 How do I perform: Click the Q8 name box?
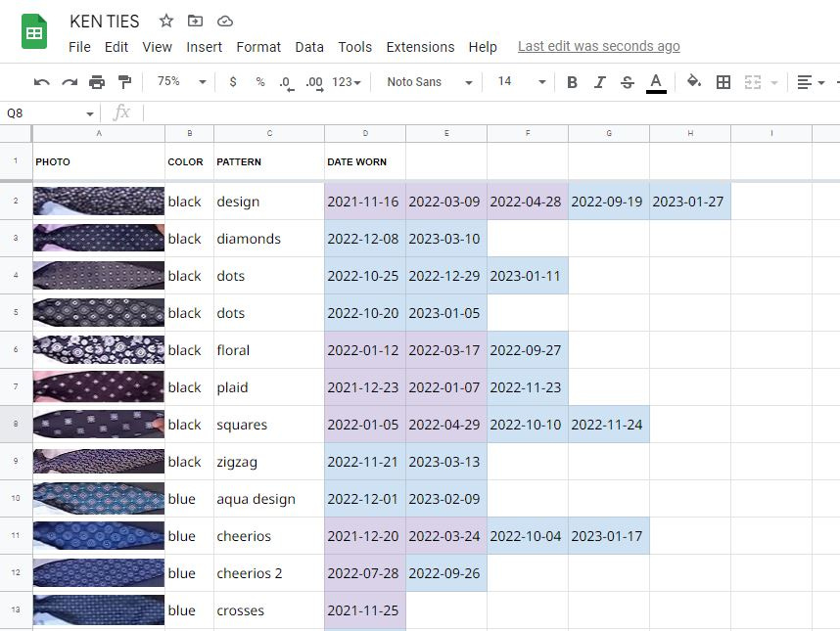click(43, 113)
